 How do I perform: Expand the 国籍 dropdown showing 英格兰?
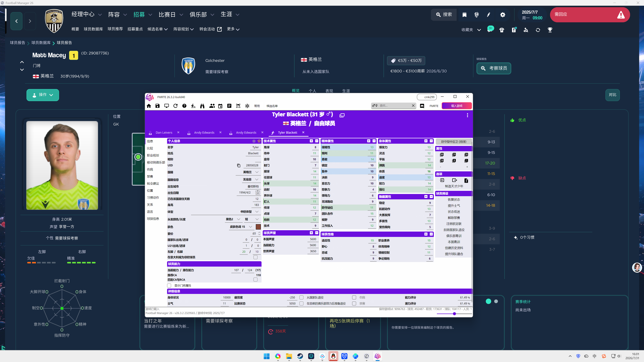tap(251, 172)
